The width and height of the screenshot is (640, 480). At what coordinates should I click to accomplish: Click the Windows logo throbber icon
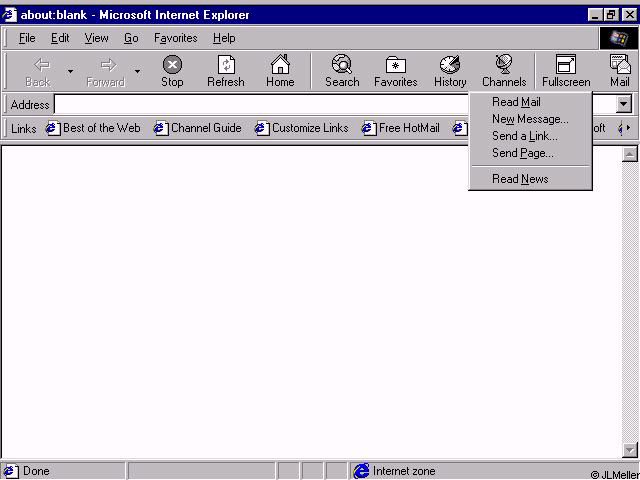pos(618,39)
